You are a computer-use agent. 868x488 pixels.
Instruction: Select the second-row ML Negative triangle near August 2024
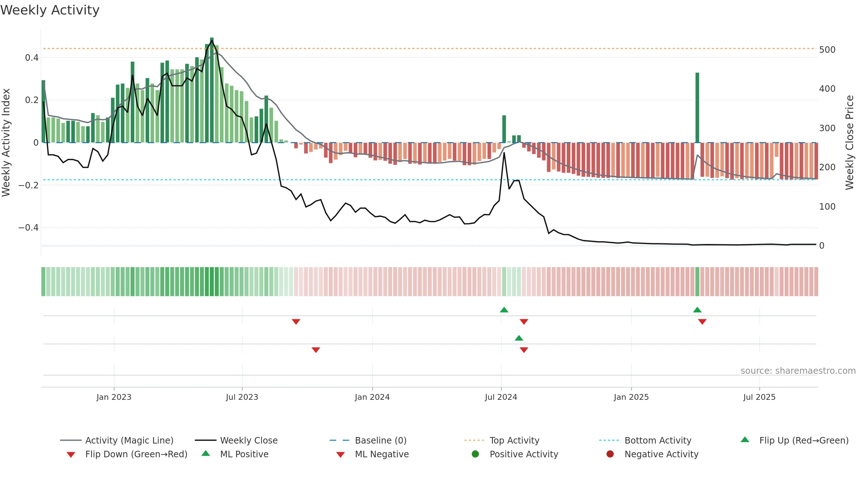[x=524, y=350]
